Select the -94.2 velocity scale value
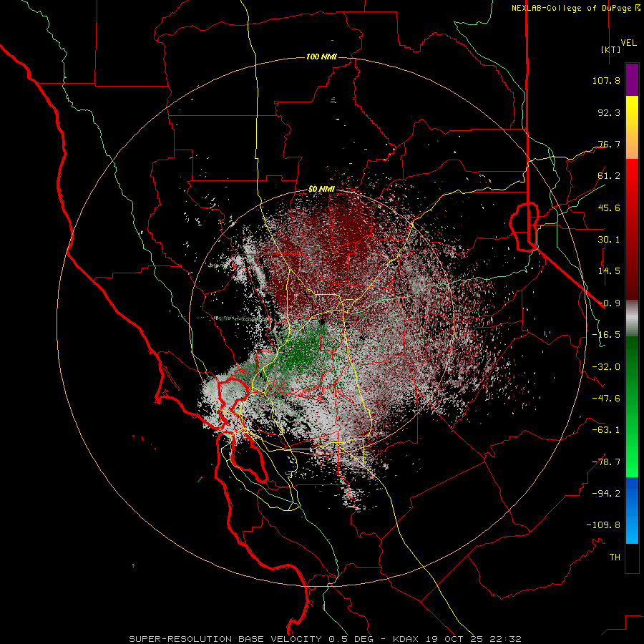Viewport: 644px width, 644px height. pos(606,494)
